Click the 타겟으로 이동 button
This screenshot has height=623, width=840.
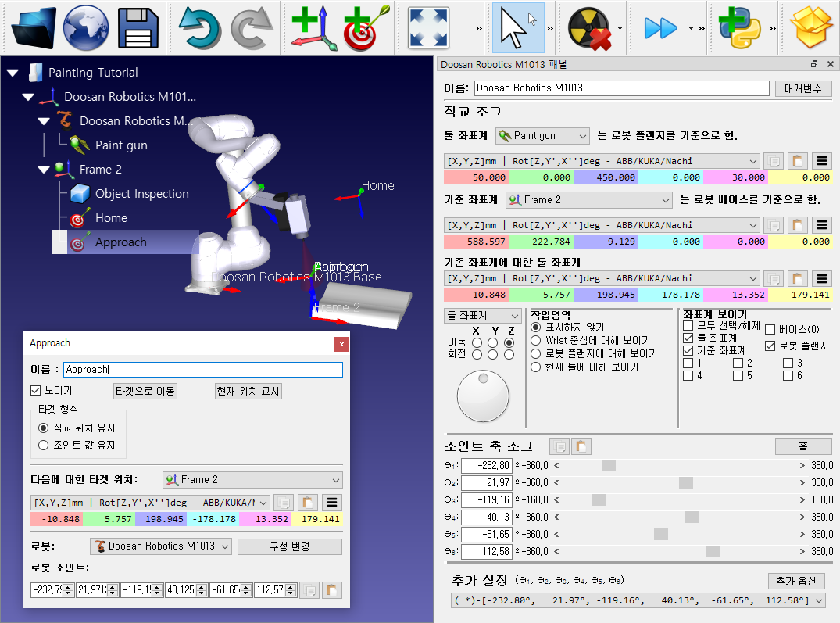(145, 391)
